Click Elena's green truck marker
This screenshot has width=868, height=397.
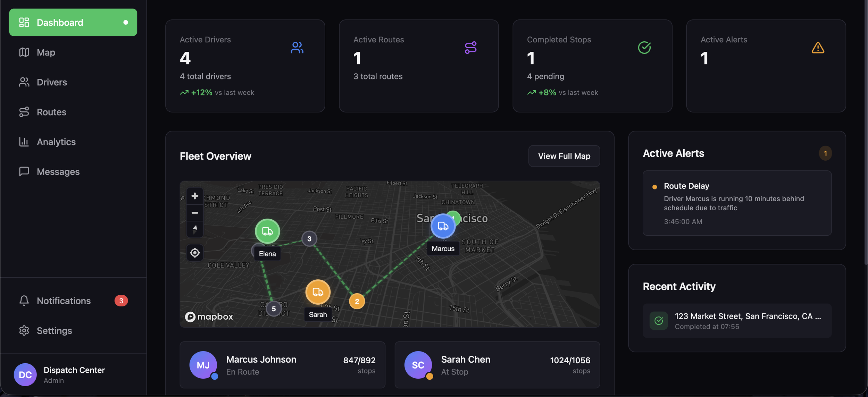coord(267,231)
